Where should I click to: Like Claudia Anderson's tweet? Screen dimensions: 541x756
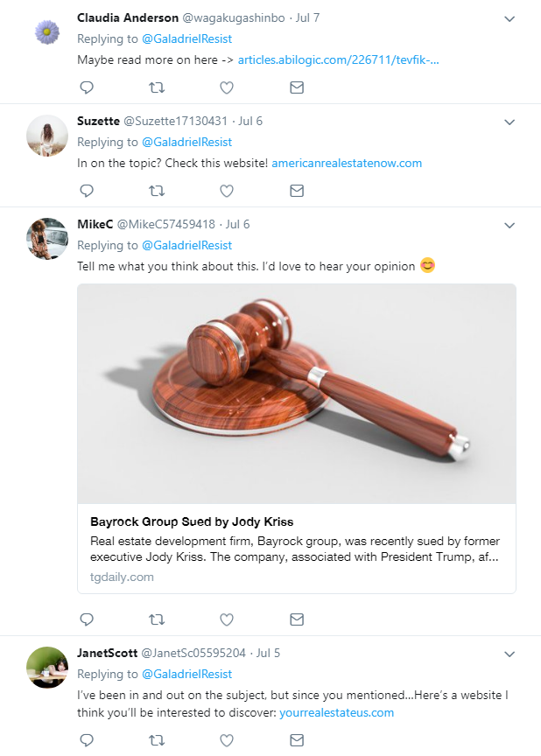point(227,87)
